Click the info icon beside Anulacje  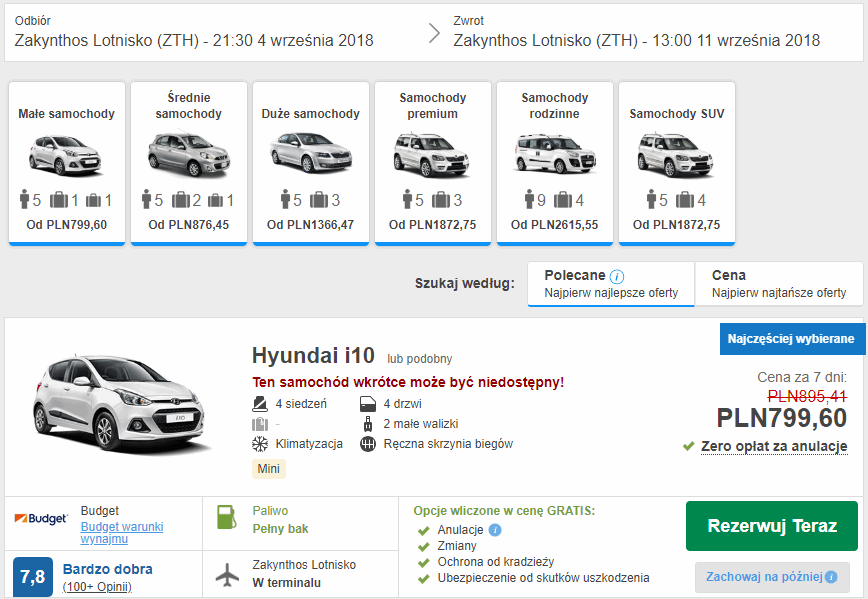(495, 530)
